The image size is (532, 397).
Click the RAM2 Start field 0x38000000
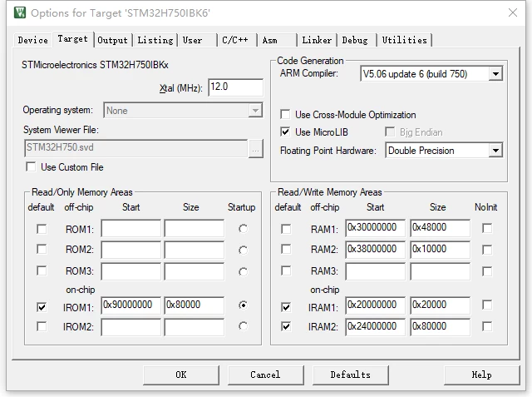click(x=376, y=250)
